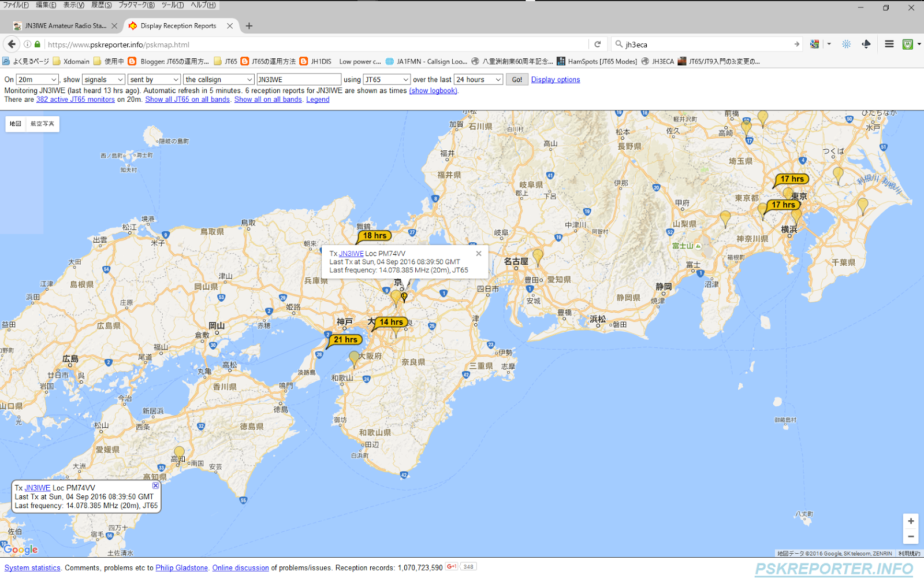
Task: Open the 24 hours time range dropdown
Action: (478, 79)
